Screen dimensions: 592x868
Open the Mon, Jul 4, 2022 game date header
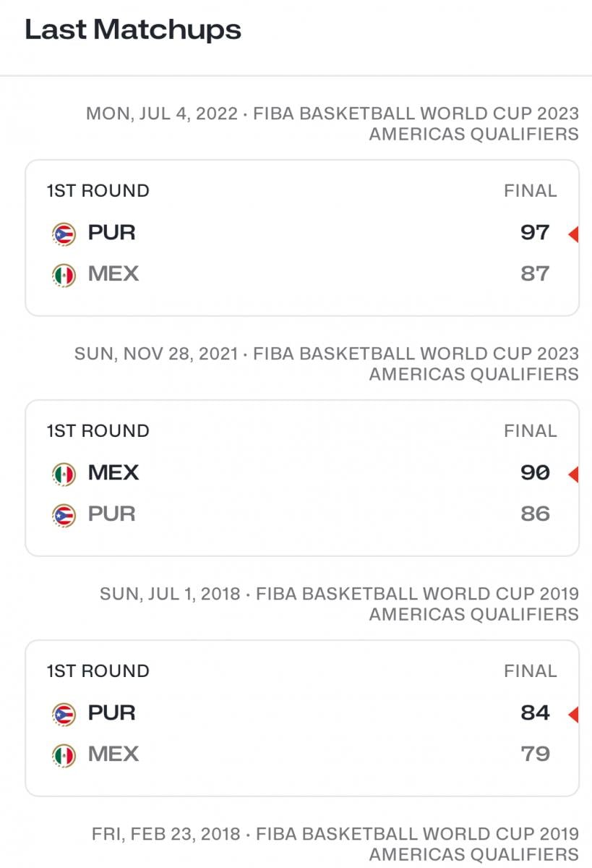pyautogui.click(x=333, y=123)
